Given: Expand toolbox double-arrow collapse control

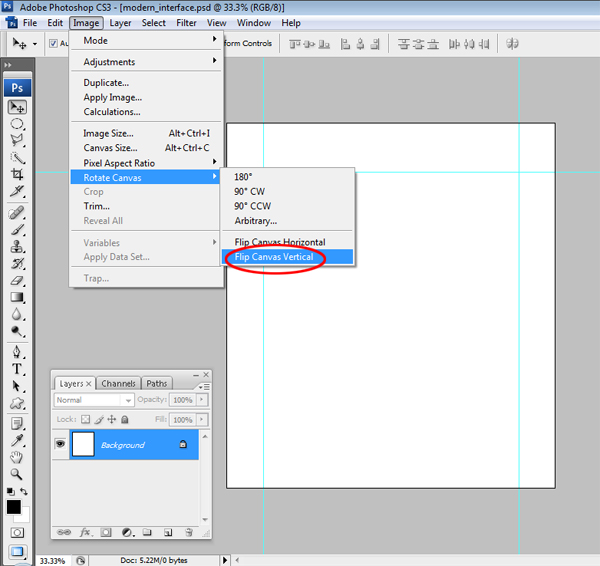Looking at the screenshot, I should point(8,65).
